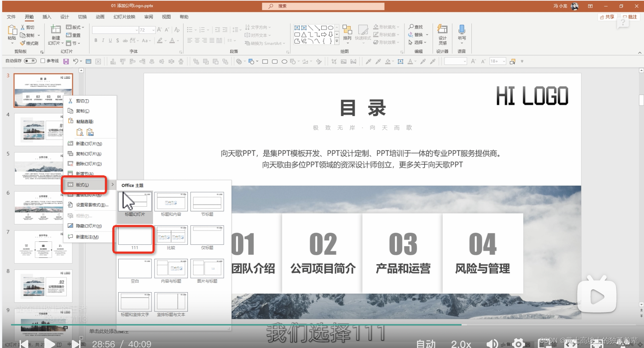
Task: Click the Increase Font Size icon
Action: click(159, 30)
